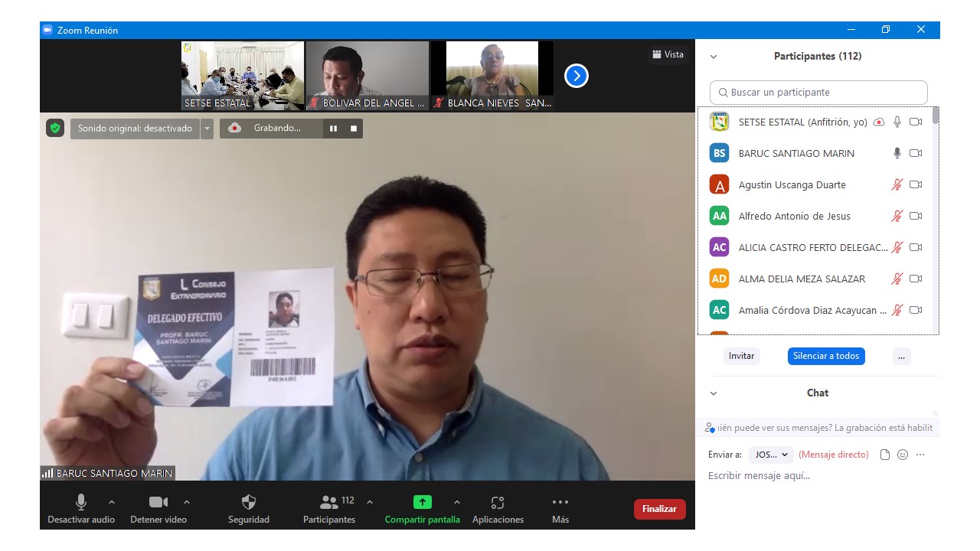
Task: Open participants options arrow in toolbar
Action: click(x=370, y=502)
